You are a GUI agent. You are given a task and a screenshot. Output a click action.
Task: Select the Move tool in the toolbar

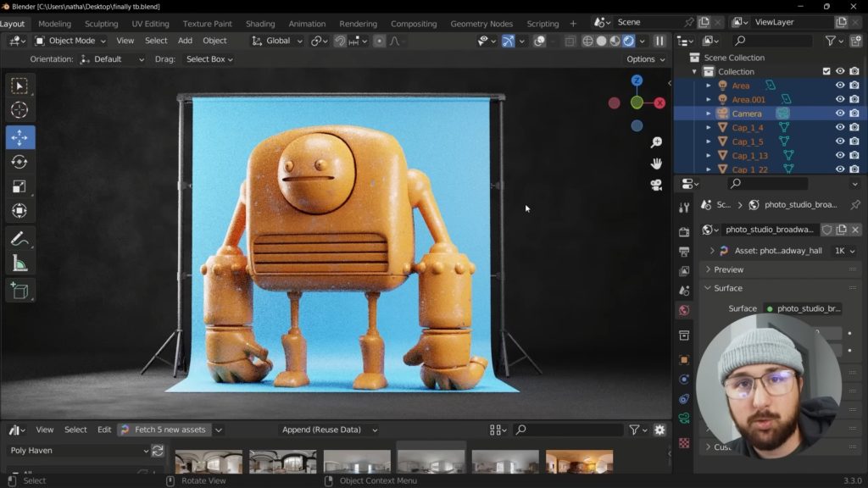click(19, 137)
